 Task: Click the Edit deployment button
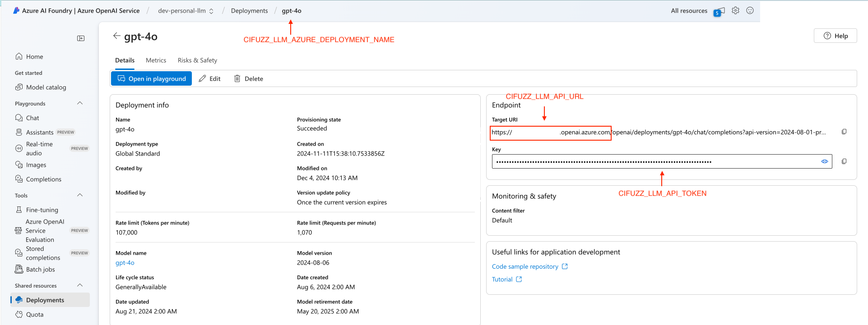(210, 78)
